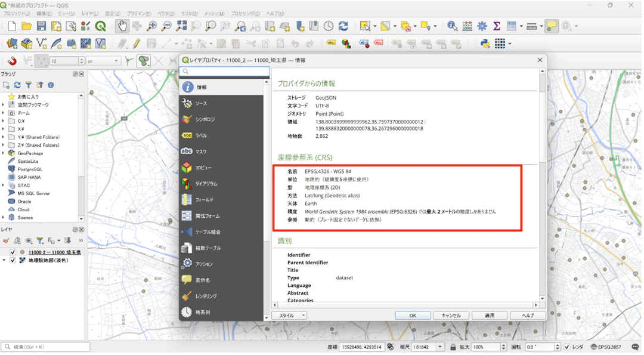Toggle the 地理院地図(淡色) layer checkbox
Image resolution: width=644 pixels, height=355 pixels.
[x=13, y=261]
